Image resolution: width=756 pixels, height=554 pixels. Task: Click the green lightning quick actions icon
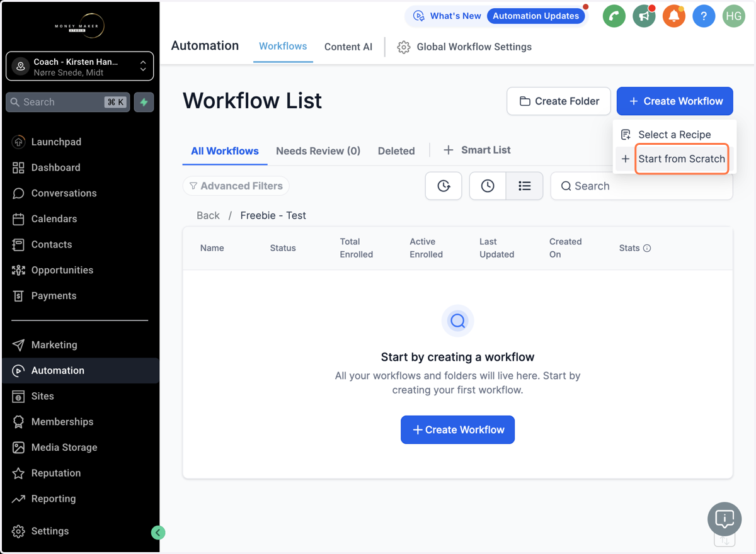(144, 102)
